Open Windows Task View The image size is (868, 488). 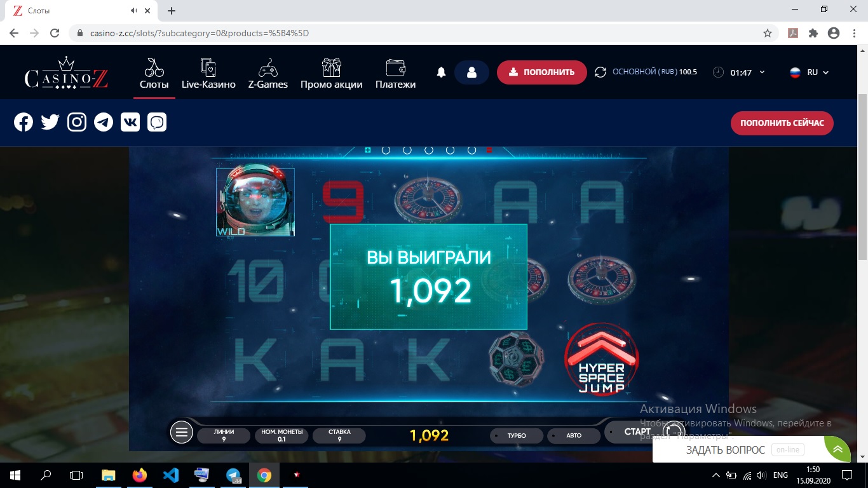pos(76,475)
